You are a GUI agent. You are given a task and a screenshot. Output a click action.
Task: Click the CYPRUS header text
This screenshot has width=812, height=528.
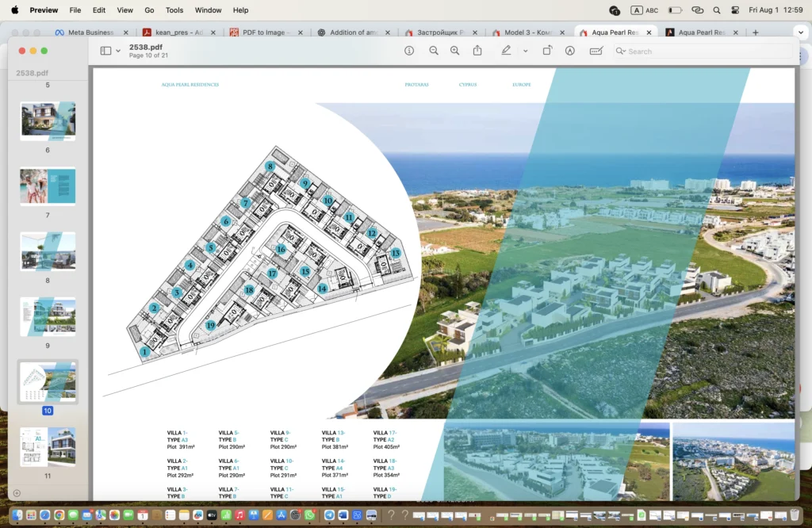[468, 84]
